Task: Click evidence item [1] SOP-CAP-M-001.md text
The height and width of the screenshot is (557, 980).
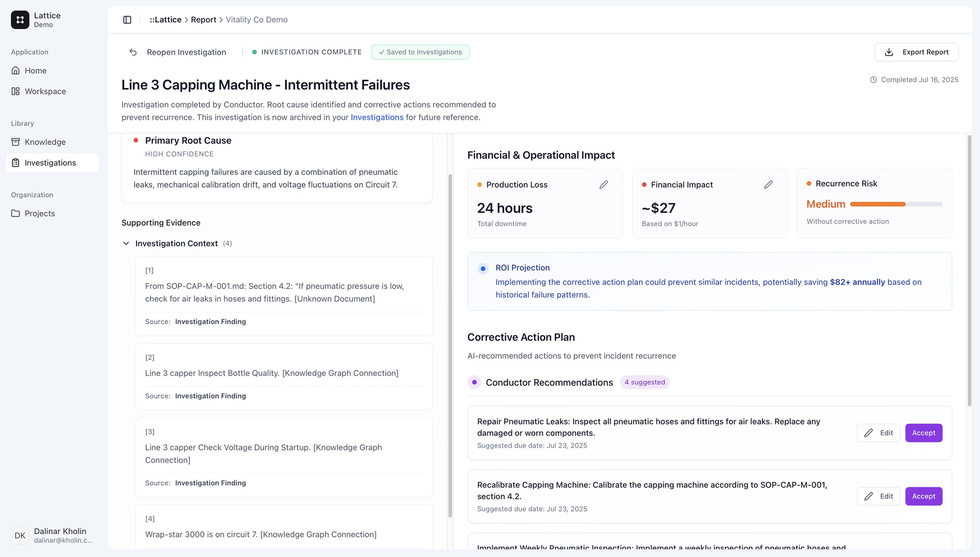Action: pyautogui.click(x=274, y=292)
